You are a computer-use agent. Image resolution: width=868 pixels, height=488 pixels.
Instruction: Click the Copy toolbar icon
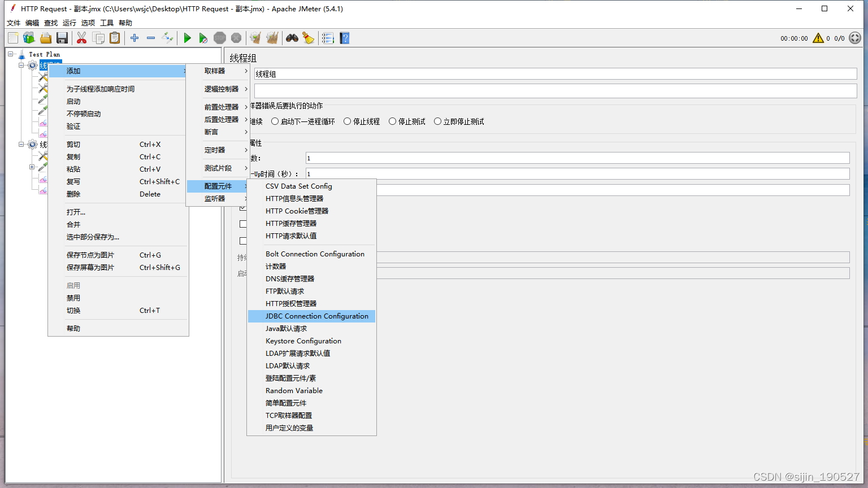pyautogui.click(x=98, y=38)
